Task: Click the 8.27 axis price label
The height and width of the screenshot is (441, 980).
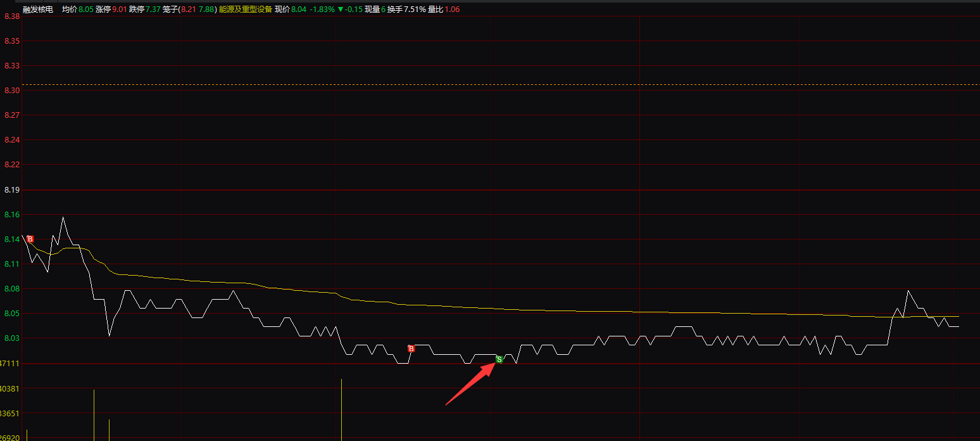Action: (x=12, y=115)
